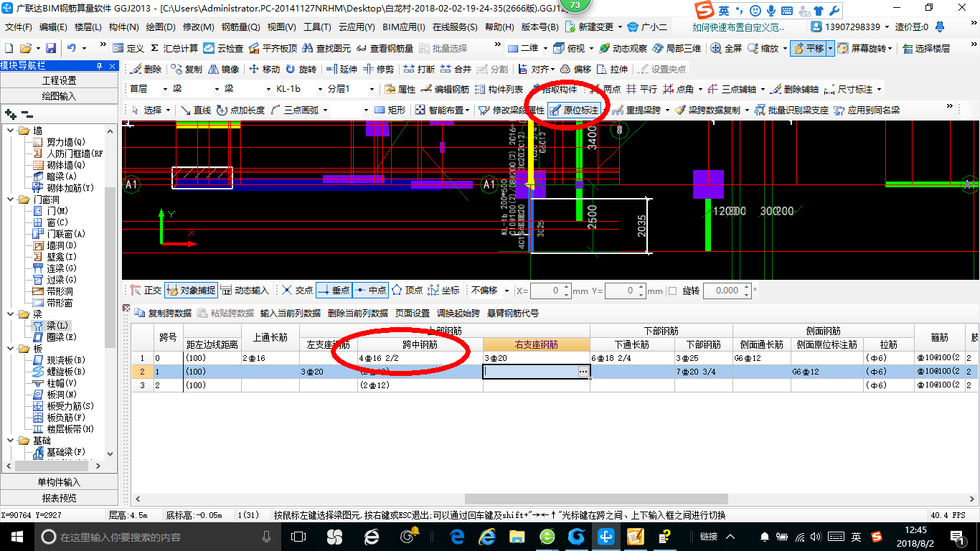This screenshot has width=980, height=551.
Task: Select the 镜像 mirror tool
Action: 223,69
